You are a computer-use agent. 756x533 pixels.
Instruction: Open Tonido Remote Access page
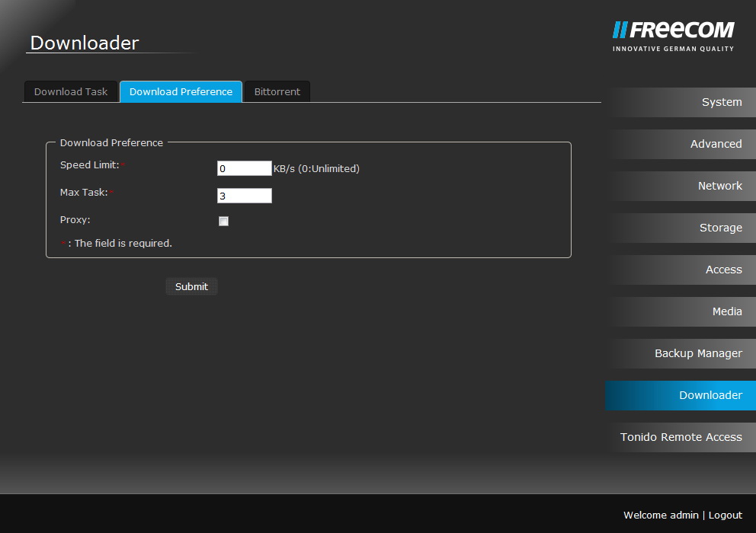681,438
